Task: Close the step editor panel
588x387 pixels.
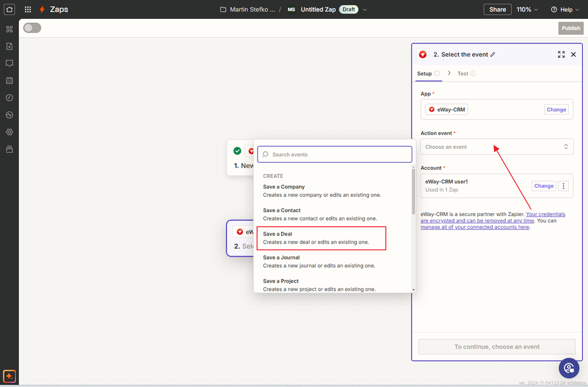Action: click(573, 55)
